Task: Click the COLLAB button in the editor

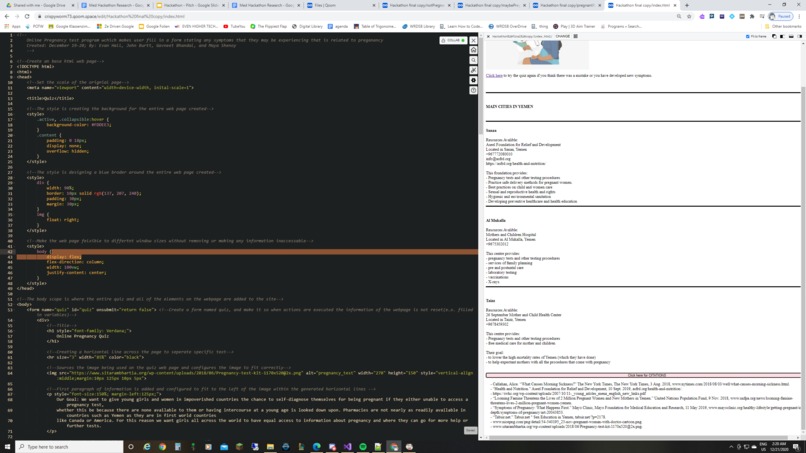Action: 453,40
